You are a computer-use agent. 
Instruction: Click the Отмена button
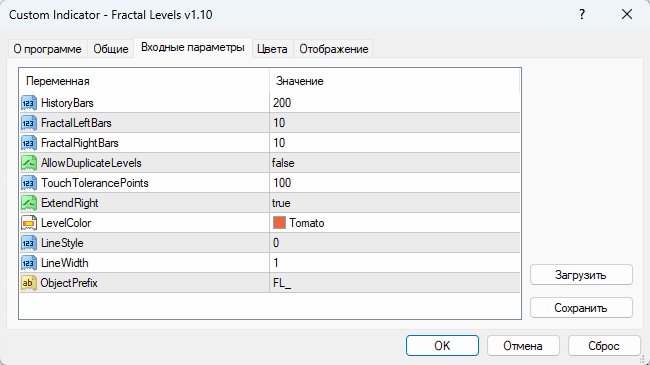523,346
